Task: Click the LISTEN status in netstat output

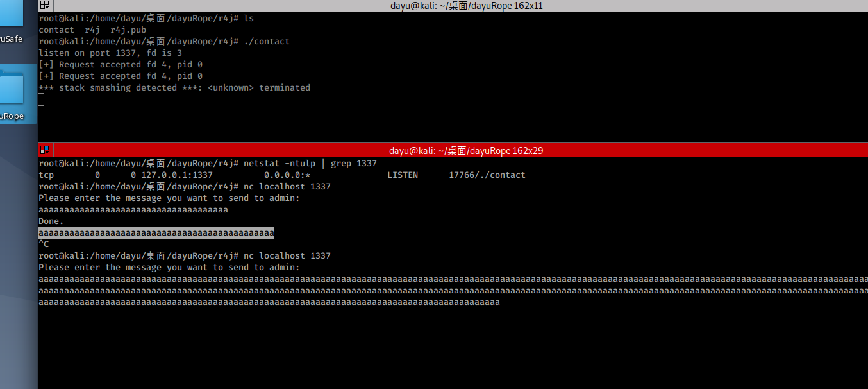Action: coord(402,175)
